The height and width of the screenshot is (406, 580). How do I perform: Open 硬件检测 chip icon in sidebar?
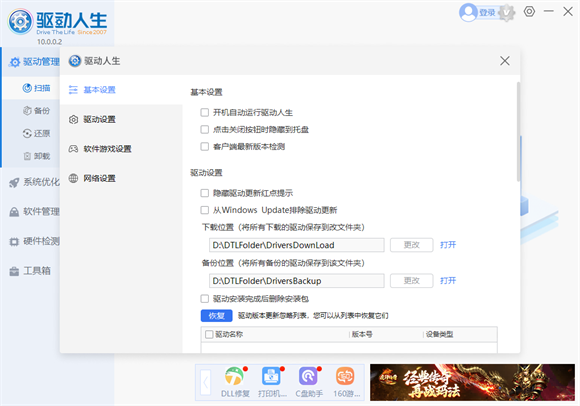click(x=14, y=242)
